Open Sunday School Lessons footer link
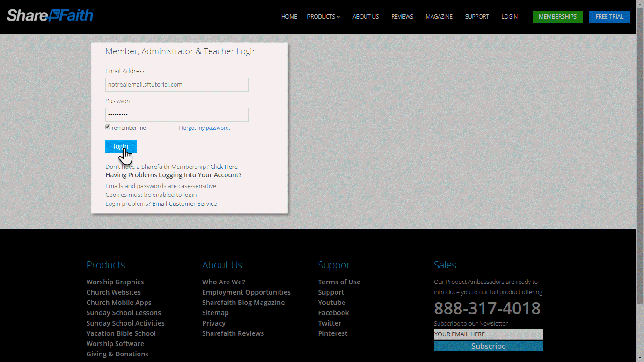Viewport: 644px width, 362px height. pos(124,313)
